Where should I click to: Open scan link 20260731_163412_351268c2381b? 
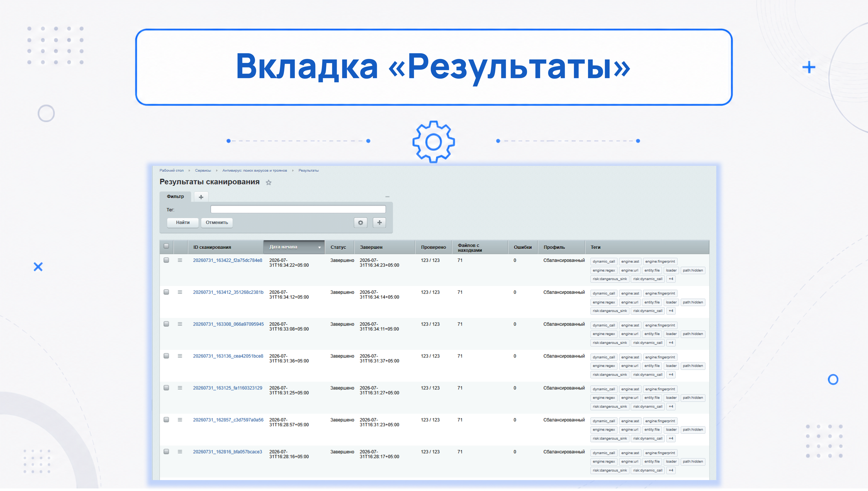tap(228, 292)
